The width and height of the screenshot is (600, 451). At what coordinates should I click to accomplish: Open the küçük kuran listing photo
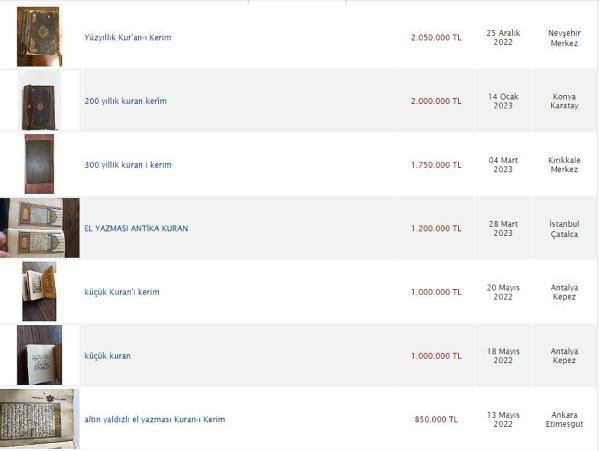coord(39,355)
